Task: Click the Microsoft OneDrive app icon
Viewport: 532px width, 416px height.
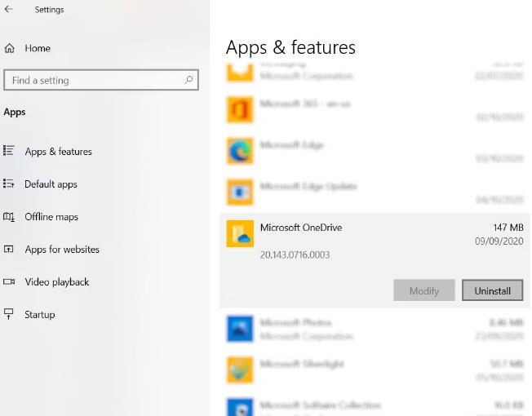Action: (240, 233)
